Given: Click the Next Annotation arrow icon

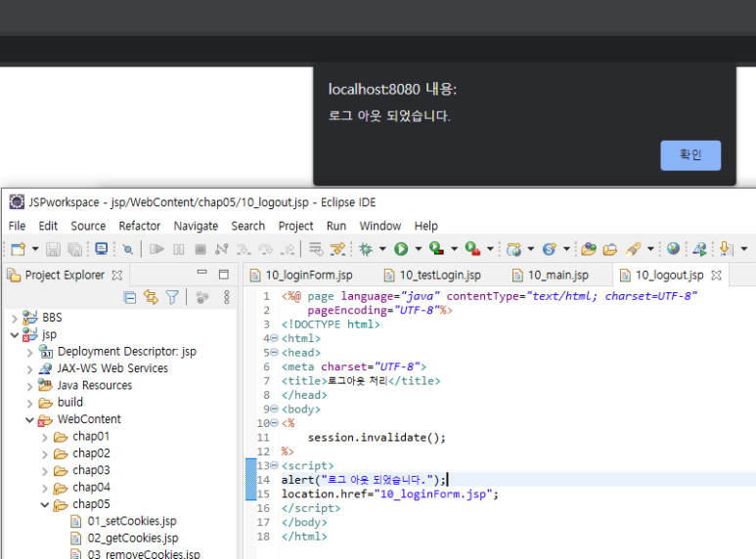Looking at the screenshot, I should pyautogui.click(x=726, y=249).
